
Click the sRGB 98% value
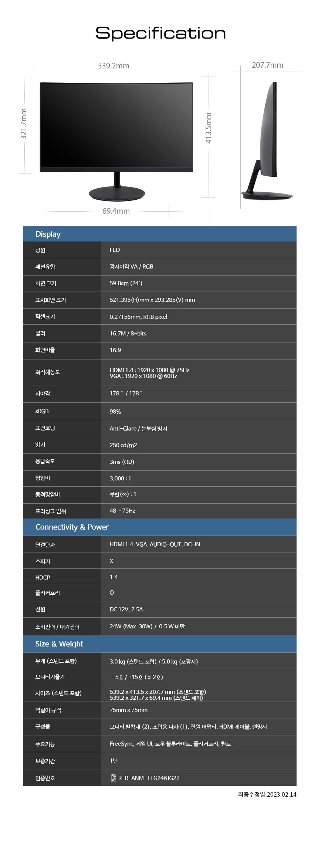click(x=115, y=412)
